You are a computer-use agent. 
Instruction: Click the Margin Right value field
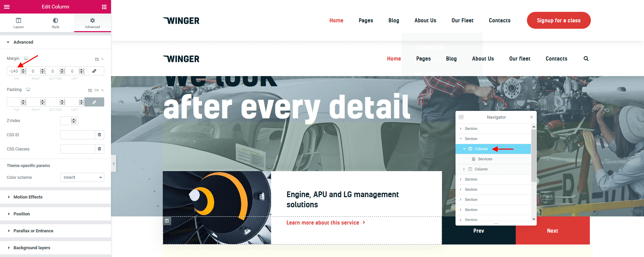tap(33, 71)
